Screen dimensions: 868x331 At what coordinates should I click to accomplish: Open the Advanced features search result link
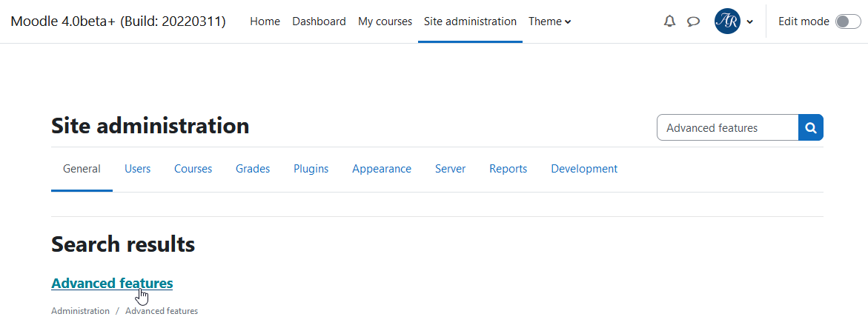112,284
